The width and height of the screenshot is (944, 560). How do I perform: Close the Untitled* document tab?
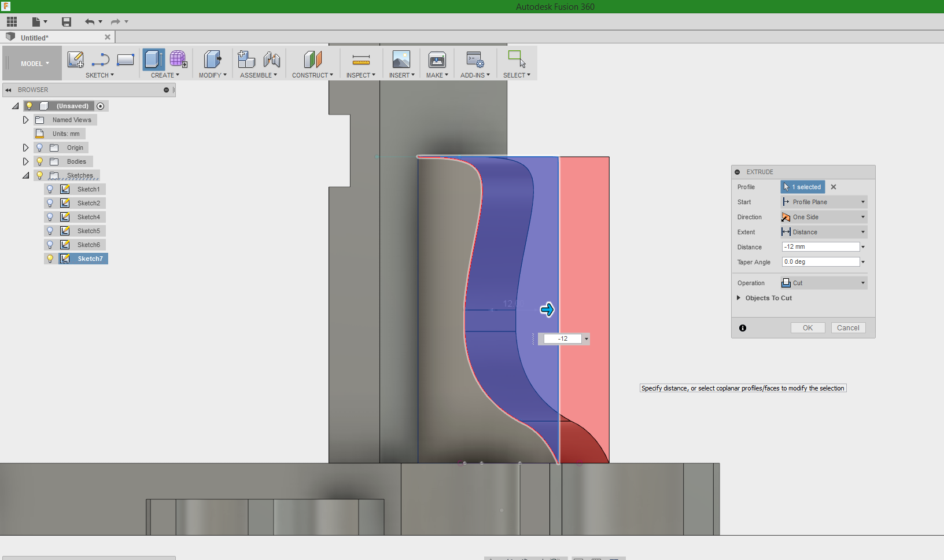[x=107, y=37]
